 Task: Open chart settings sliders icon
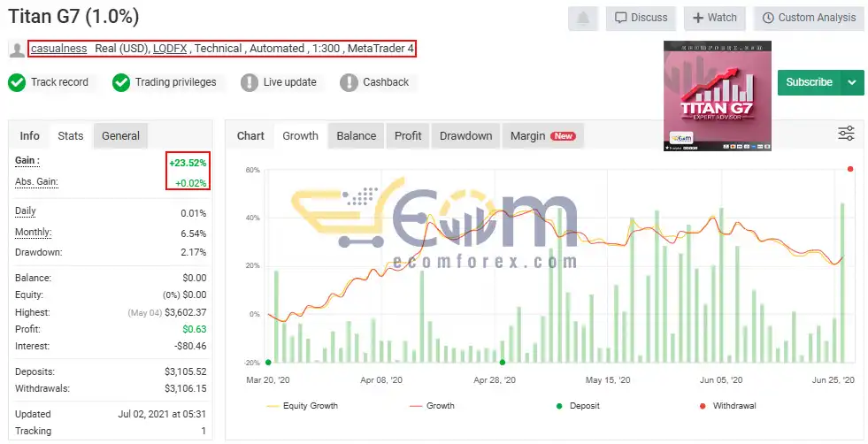(846, 134)
